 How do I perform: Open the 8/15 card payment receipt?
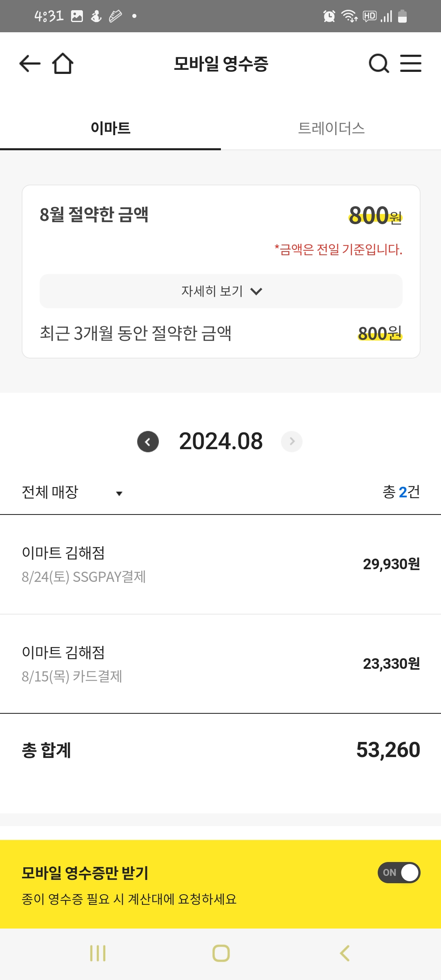[x=220, y=664]
